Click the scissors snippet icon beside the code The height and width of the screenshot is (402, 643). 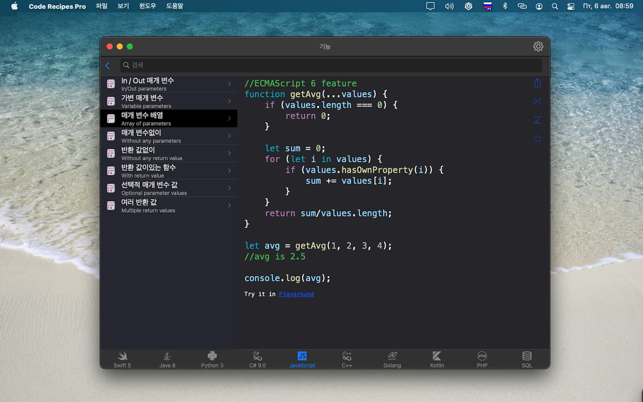pyautogui.click(x=538, y=101)
